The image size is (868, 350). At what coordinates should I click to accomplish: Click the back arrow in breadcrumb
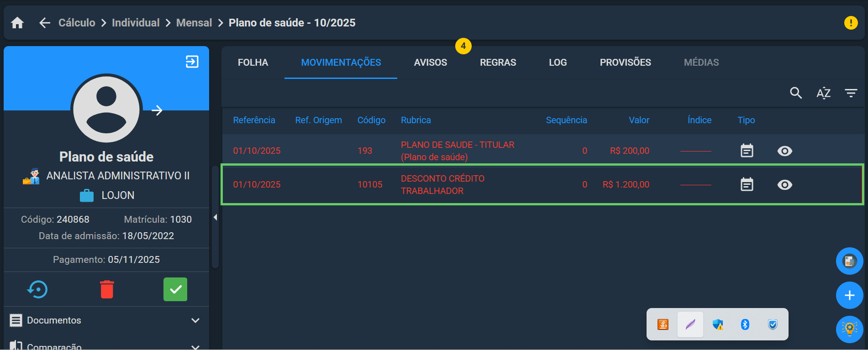(44, 23)
